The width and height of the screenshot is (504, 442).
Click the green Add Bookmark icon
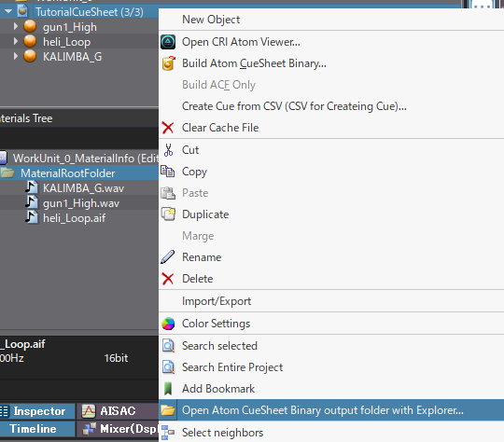[168, 389]
